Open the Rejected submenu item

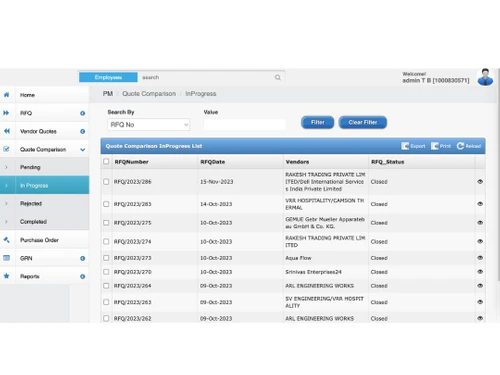(45, 203)
